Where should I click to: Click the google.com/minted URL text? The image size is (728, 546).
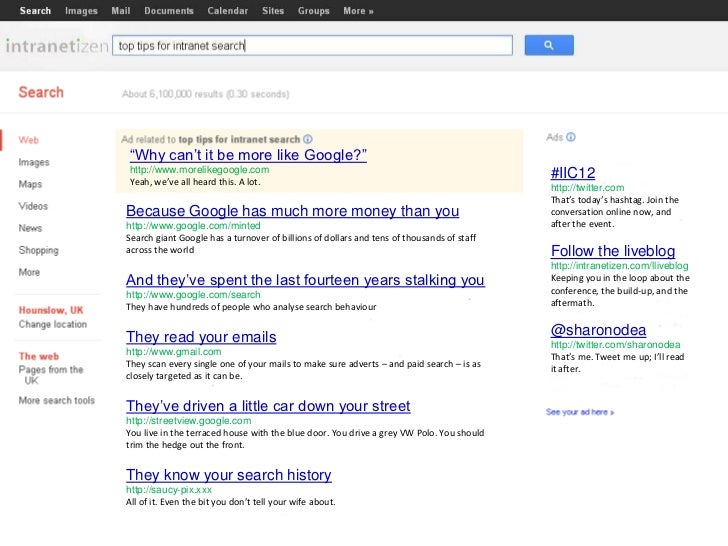[193, 226]
